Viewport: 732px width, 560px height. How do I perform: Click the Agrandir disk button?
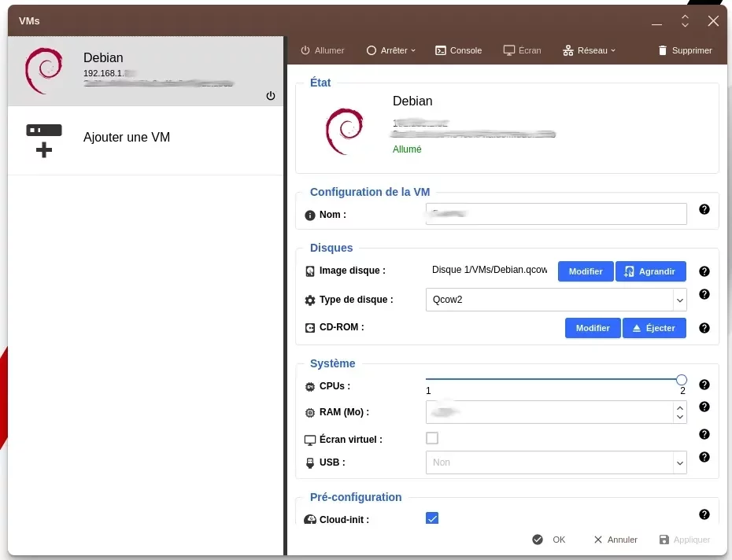pos(651,271)
